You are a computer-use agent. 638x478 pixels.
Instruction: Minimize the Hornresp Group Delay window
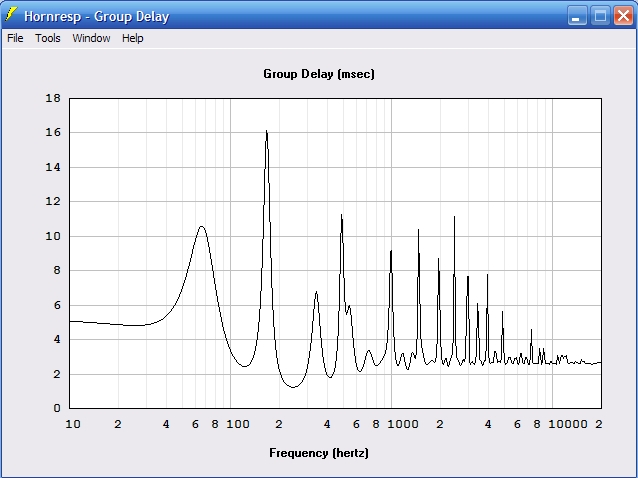click(577, 16)
